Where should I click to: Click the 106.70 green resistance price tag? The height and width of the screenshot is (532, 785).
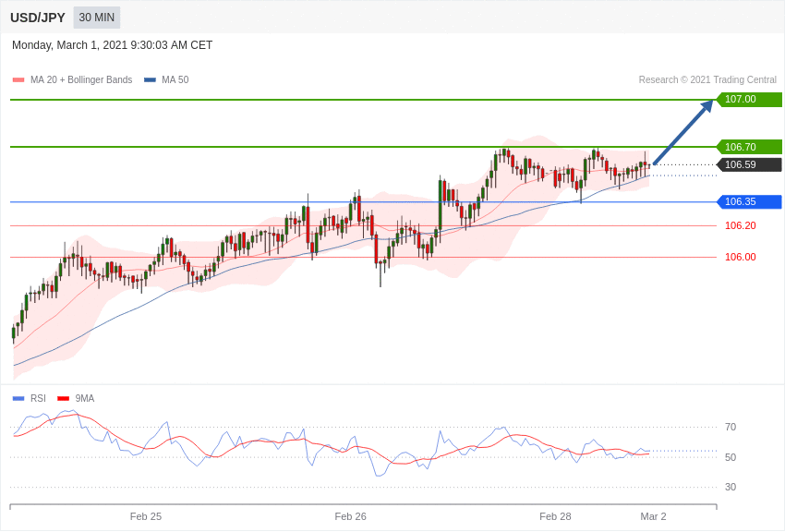point(749,147)
